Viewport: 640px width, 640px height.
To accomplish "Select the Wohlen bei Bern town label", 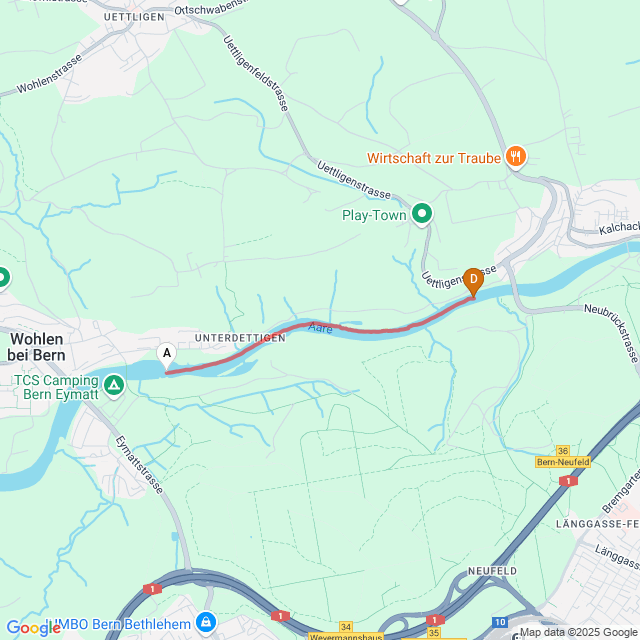I will click(37, 347).
